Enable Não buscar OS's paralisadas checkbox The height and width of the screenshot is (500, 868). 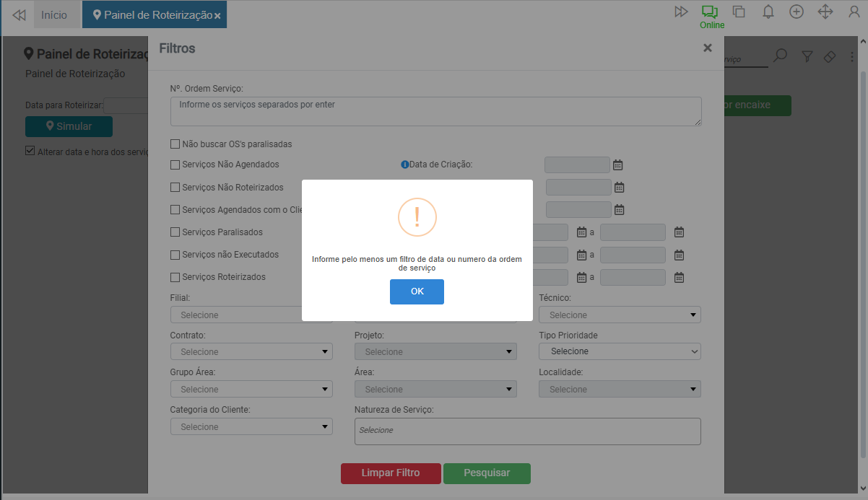(x=175, y=144)
